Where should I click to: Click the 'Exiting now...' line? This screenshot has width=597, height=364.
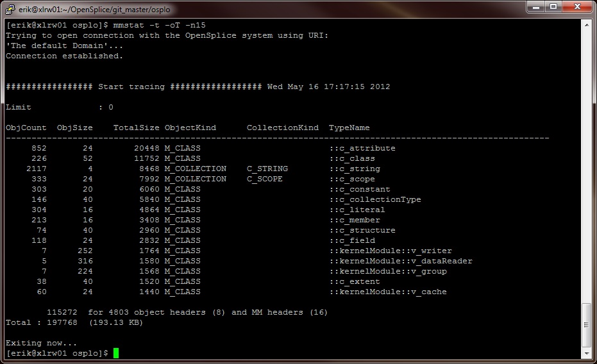[x=41, y=343]
